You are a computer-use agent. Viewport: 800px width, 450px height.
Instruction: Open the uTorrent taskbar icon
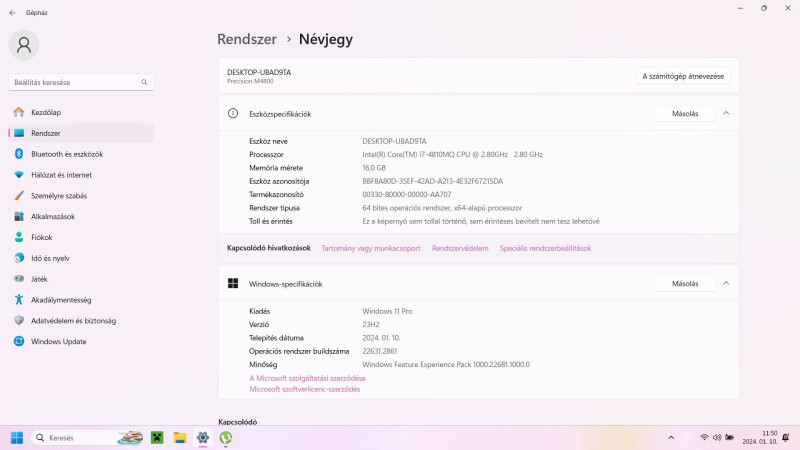coord(226,438)
